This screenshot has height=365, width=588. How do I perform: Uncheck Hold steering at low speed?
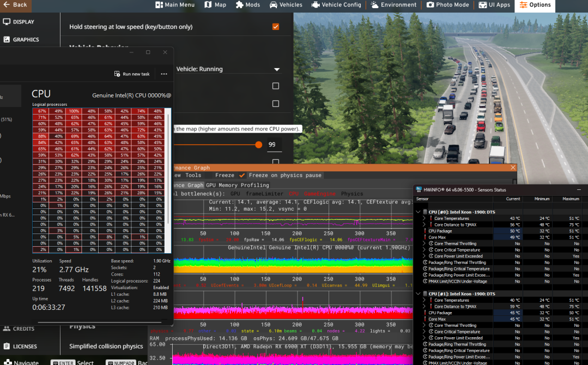(x=276, y=27)
